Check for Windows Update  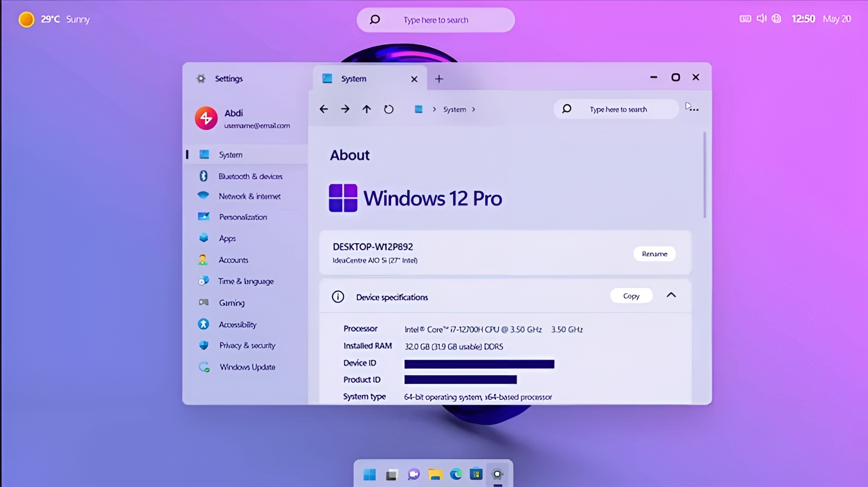pos(247,367)
